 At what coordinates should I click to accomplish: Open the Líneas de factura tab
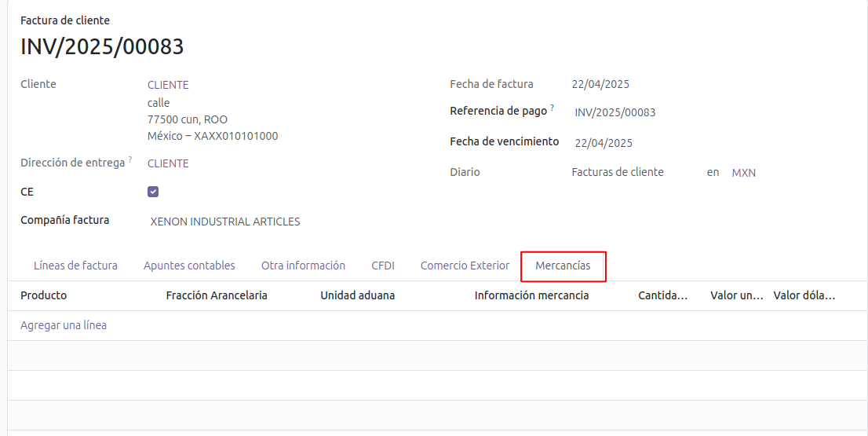pos(75,266)
